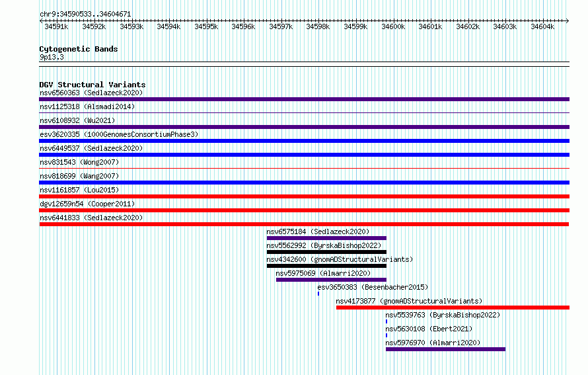Open nsv4173877 (gnomADStructuralVariants) variant label
This screenshot has width=588, height=375.
409,301
